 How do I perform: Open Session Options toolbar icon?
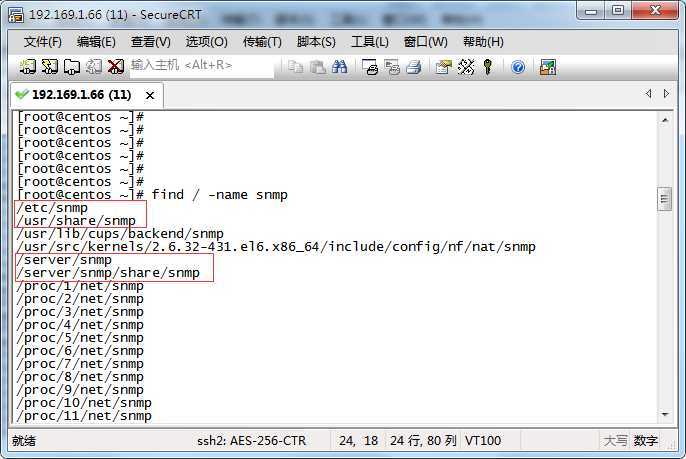444,67
